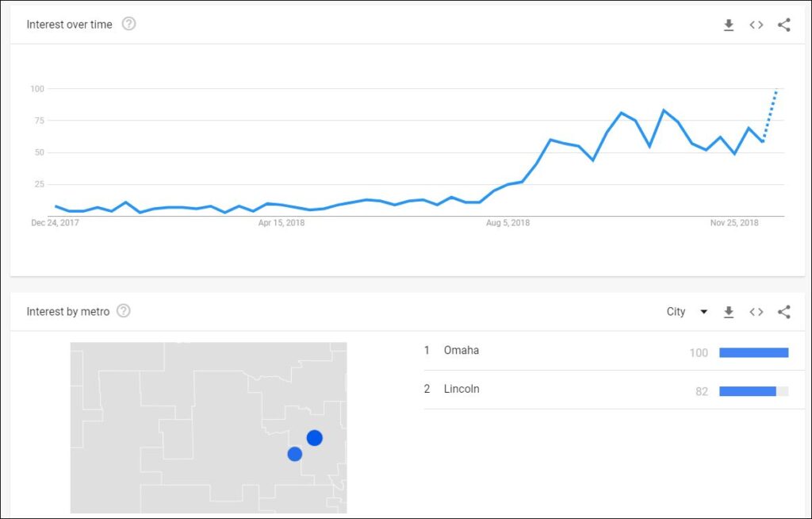812x519 pixels.
Task: Click the smaller Lincoln dot on the map
Action: tap(294, 454)
